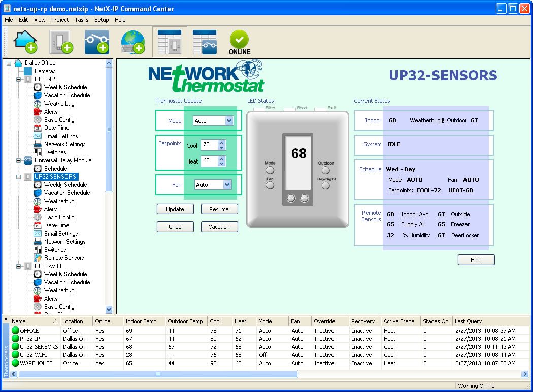Screen dimensions: 533x392
Task: Open the thermostat table view icon
Action: (x=170, y=42)
